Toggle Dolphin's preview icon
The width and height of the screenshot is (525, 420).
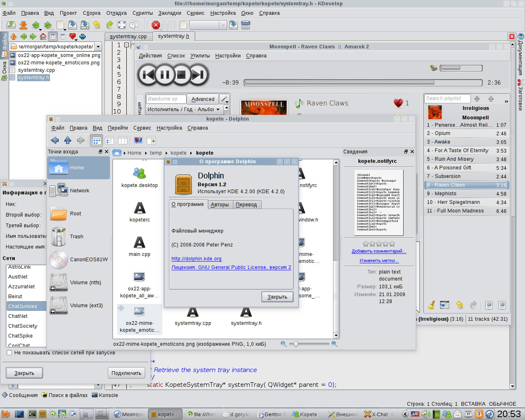click(x=138, y=141)
